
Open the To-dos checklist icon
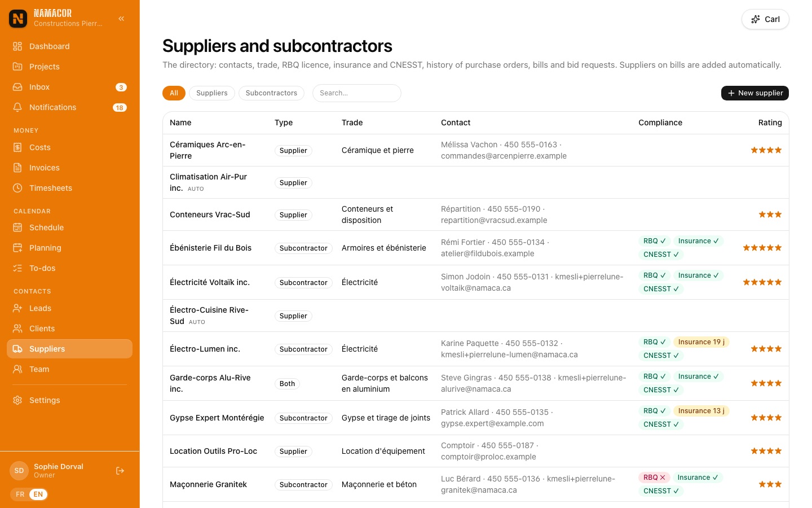pyautogui.click(x=17, y=268)
